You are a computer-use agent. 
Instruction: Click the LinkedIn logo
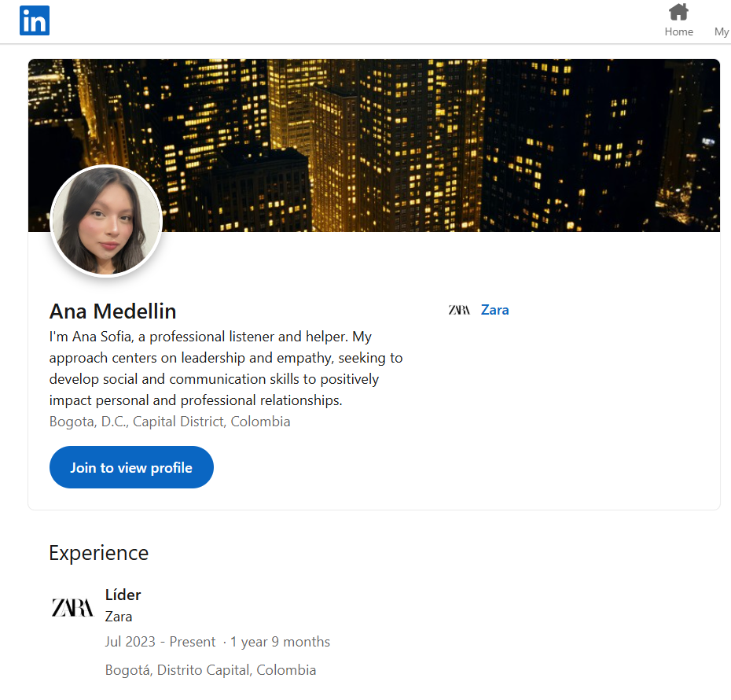pos(35,20)
